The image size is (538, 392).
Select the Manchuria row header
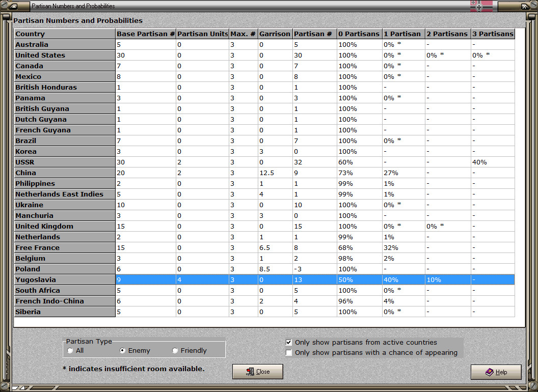[x=65, y=215]
